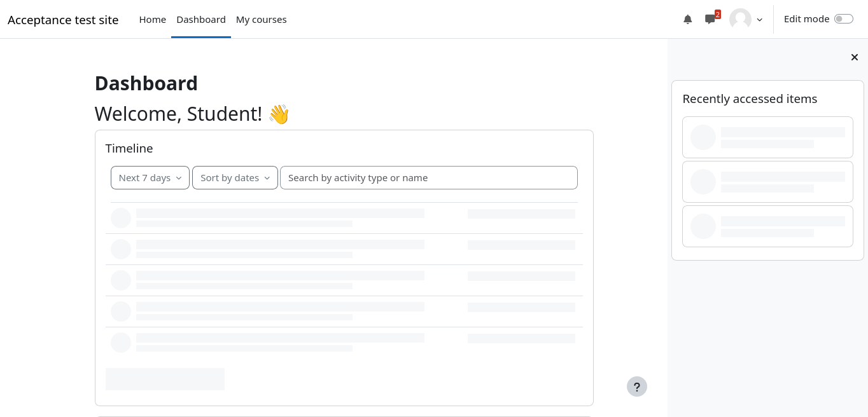This screenshot has height=417, width=868.
Task: Click the first Timeline loading row
Action: 344,218
